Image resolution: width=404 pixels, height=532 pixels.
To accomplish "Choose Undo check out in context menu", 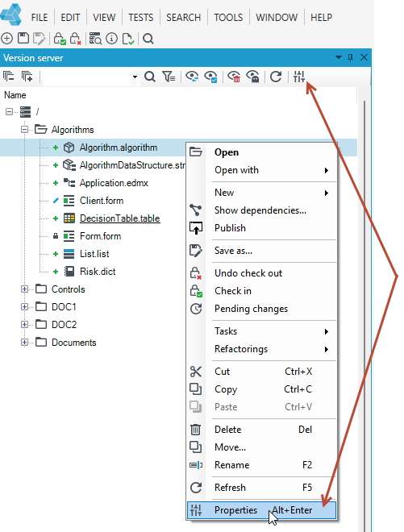I will 261,273.
